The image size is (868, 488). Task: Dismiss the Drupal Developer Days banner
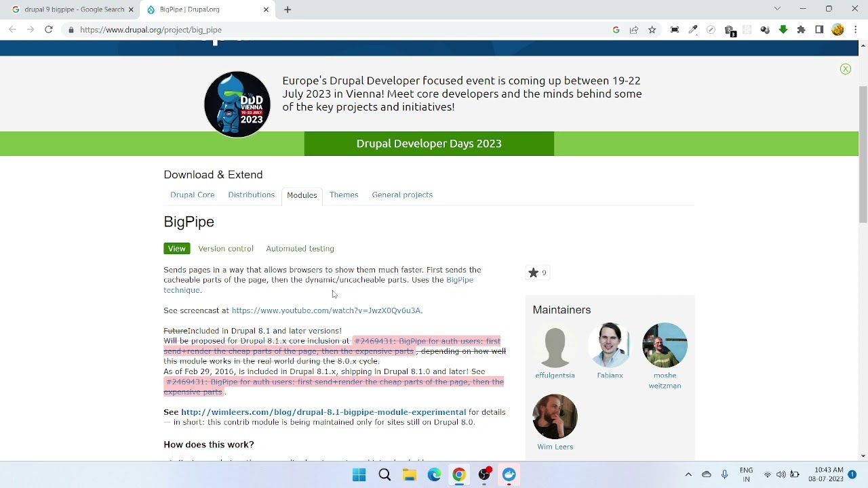(846, 69)
